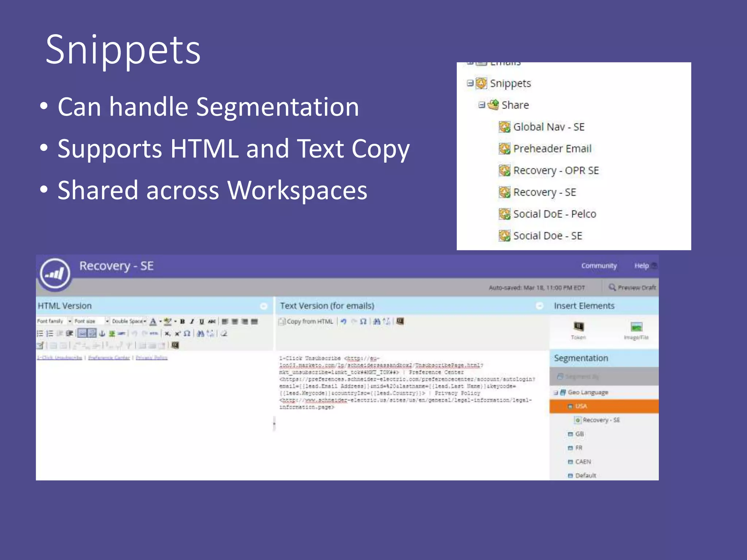Select the GB segment

coord(576,434)
